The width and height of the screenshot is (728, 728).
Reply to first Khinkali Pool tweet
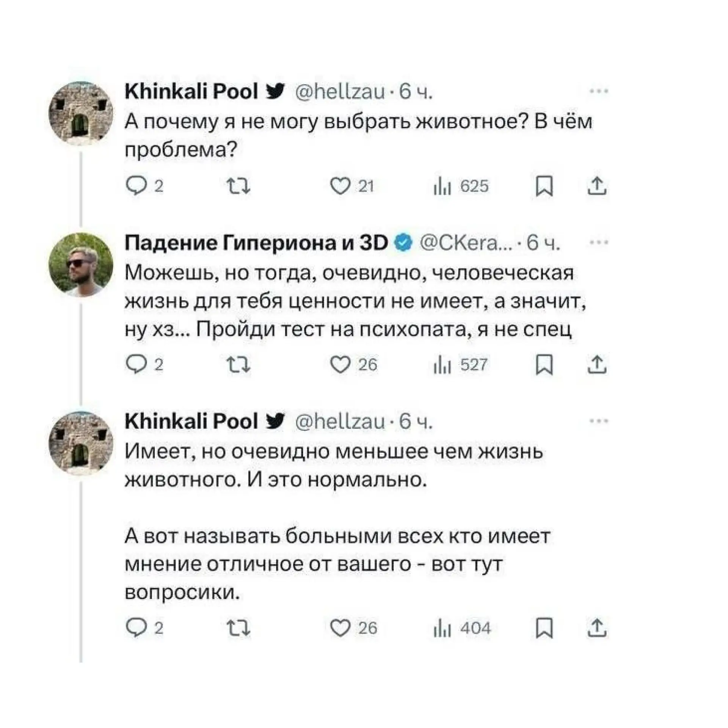coord(135,186)
